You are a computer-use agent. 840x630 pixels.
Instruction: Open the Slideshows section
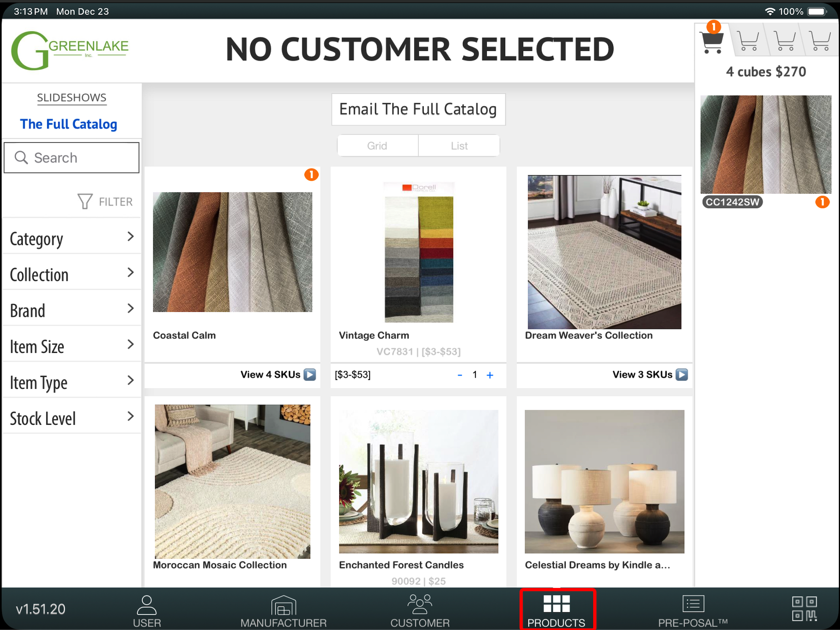72,97
